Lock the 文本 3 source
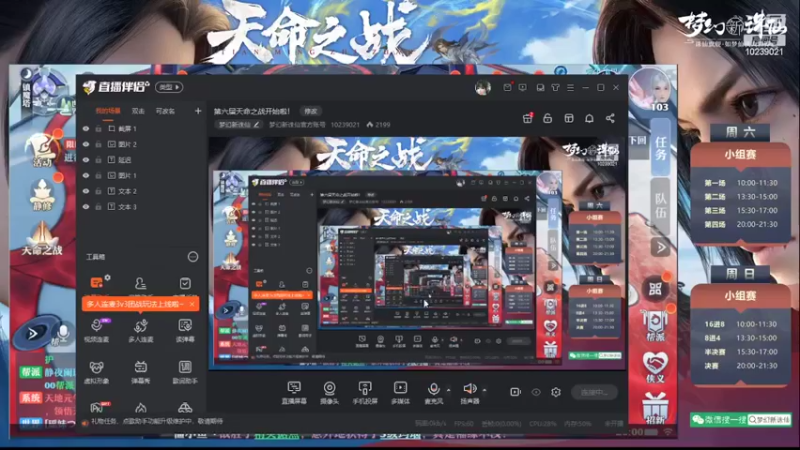Viewport: 800px width, 450px height. click(x=98, y=207)
